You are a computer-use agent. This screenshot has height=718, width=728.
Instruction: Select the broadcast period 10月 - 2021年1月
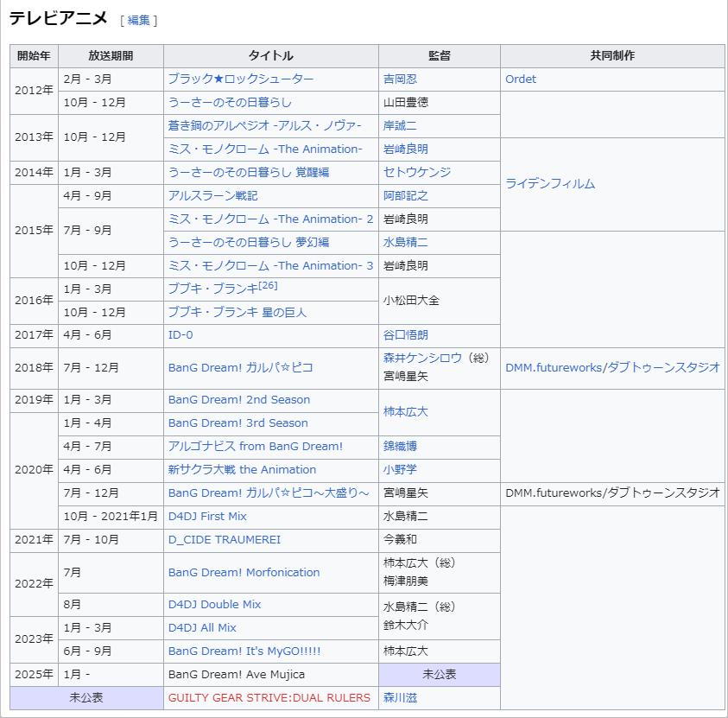pos(111,517)
